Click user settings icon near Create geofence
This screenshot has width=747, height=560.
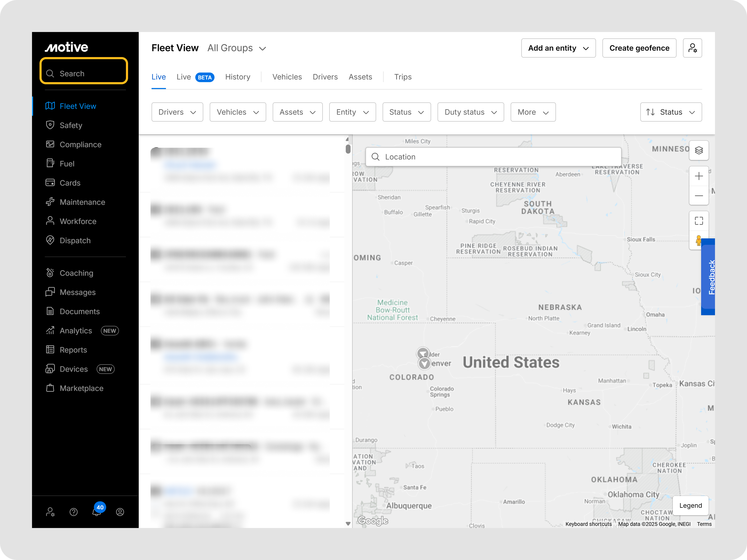(692, 48)
